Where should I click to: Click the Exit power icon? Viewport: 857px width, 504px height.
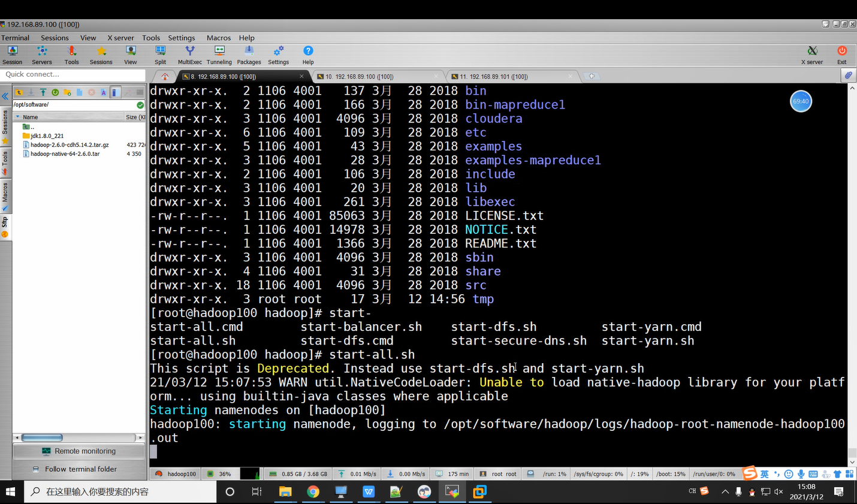click(x=842, y=55)
